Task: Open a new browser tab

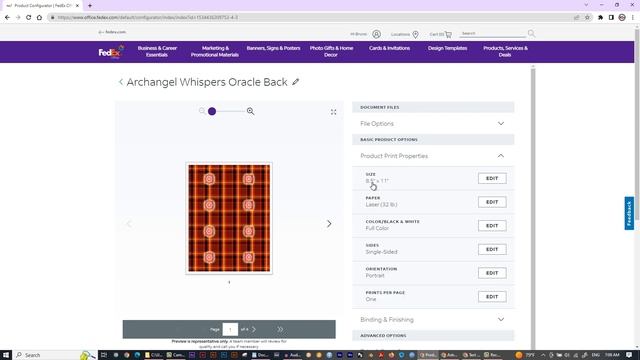Action: click(90, 6)
